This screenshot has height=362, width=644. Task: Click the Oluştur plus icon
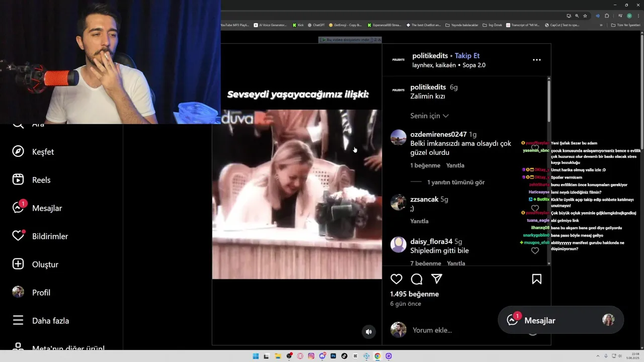point(18,264)
